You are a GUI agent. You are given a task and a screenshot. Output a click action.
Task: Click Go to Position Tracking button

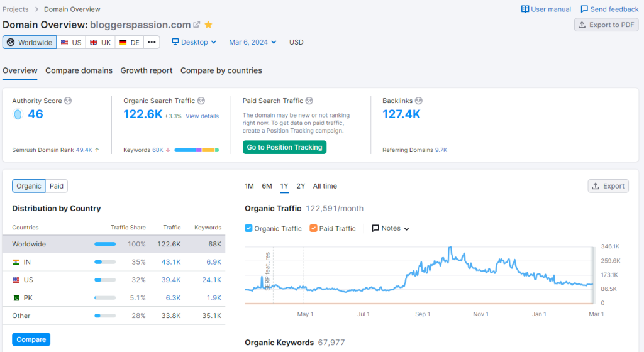(285, 147)
